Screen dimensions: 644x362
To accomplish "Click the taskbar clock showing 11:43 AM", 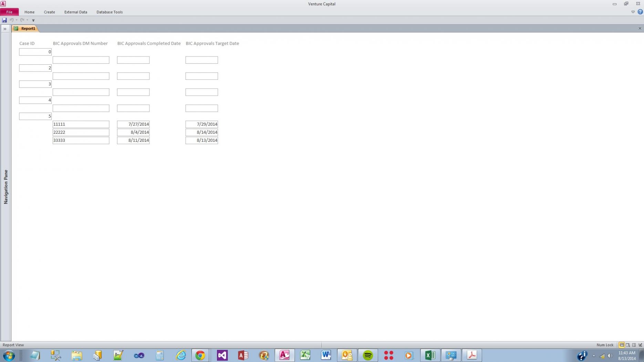I will click(x=627, y=355).
